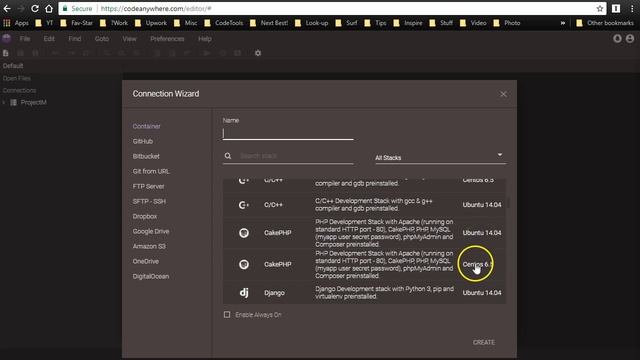Open the Apps shortcut in bookmarks bar
Viewport: 640px width, 360px height.
(x=16, y=23)
